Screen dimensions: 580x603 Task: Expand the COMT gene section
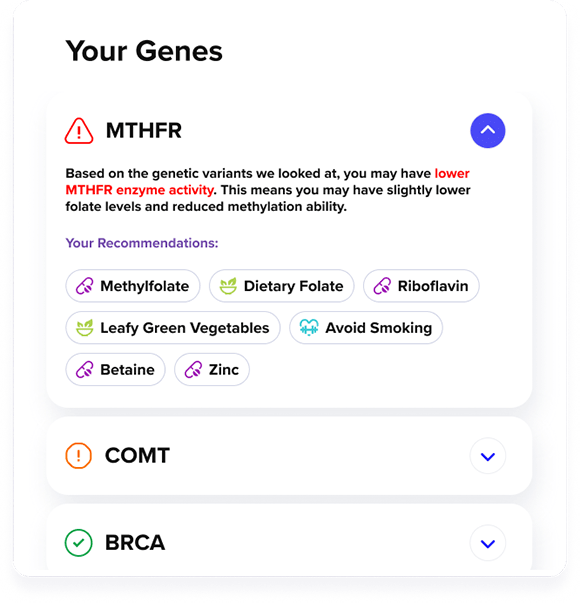(488, 456)
